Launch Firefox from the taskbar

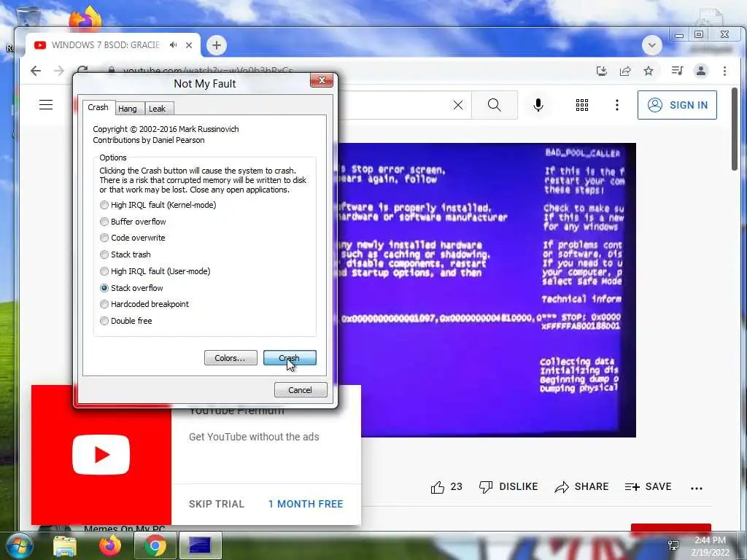pos(110,545)
